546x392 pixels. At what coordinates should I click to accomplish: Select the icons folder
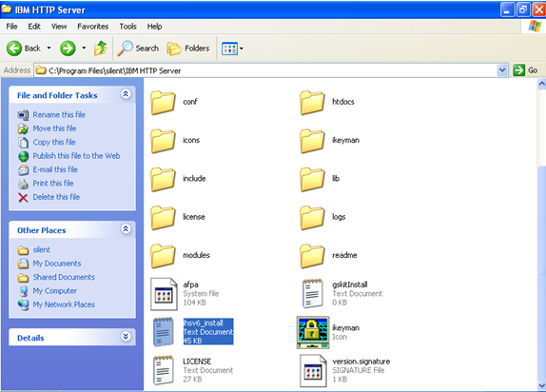pos(163,141)
